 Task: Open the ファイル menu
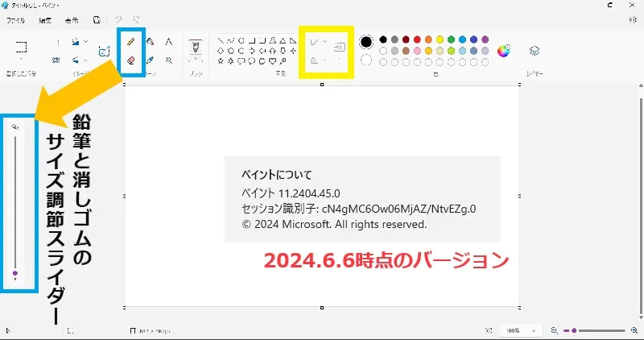pos(15,20)
